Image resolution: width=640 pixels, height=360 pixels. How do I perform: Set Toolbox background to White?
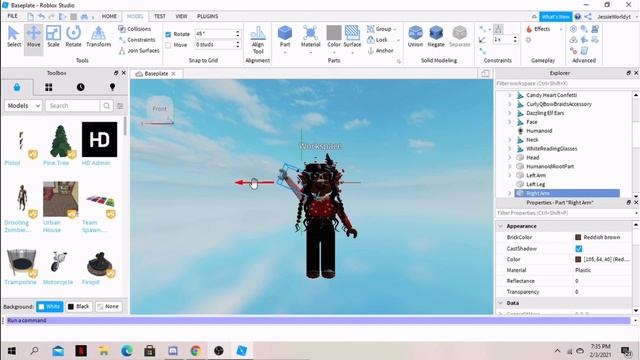pos(49,307)
